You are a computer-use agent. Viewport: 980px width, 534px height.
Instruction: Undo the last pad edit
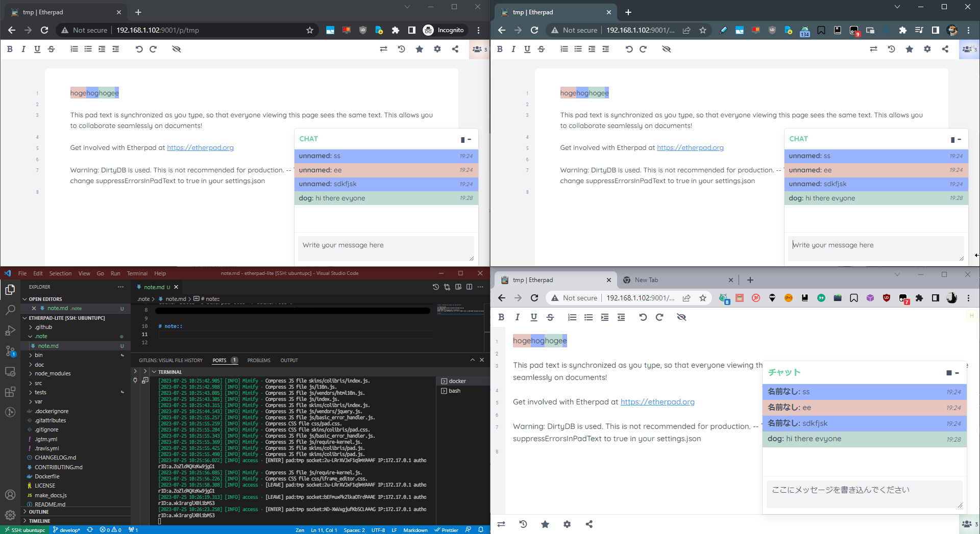point(138,49)
